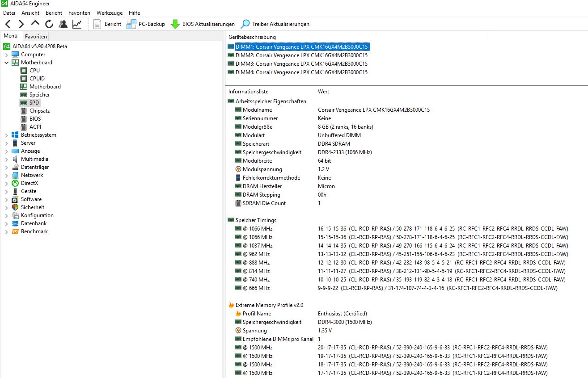The width and height of the screenshot is (588, 378).
Task: Select the Speicher memory icon
Action: click(24, 95)
